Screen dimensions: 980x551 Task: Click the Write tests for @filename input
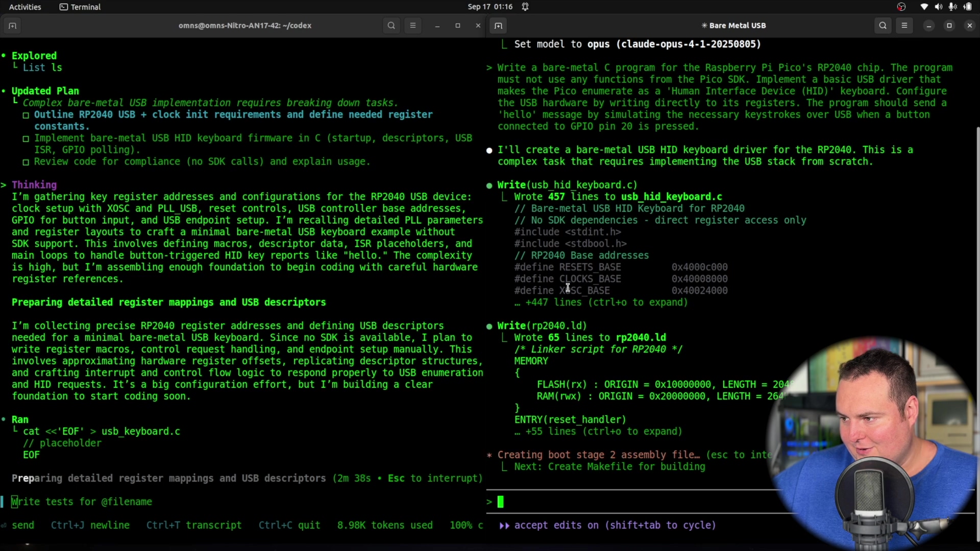click(x=242, y=502)
